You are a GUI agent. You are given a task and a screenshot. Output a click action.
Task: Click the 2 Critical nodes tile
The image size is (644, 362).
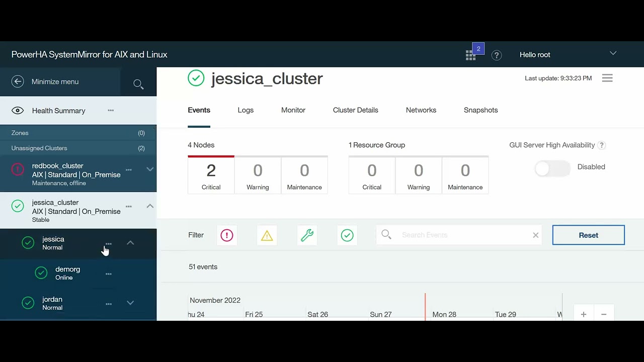(x=211, y=175)
